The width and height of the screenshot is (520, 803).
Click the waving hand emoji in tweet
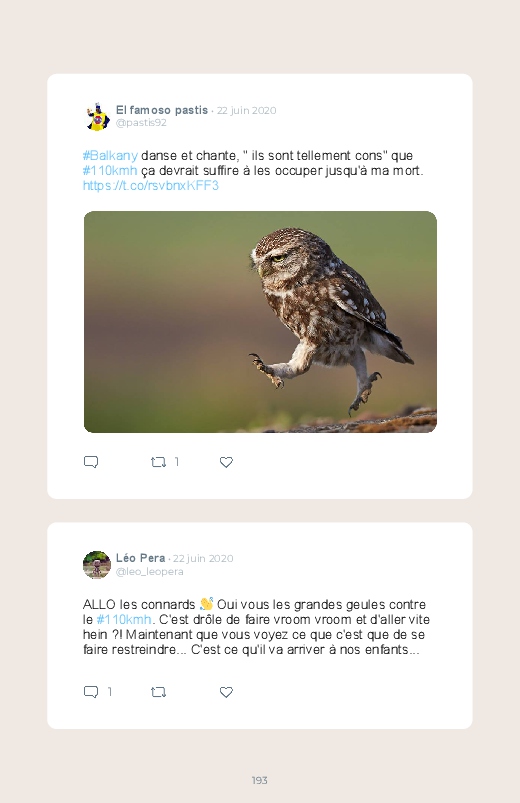click(x=206, y=604)
